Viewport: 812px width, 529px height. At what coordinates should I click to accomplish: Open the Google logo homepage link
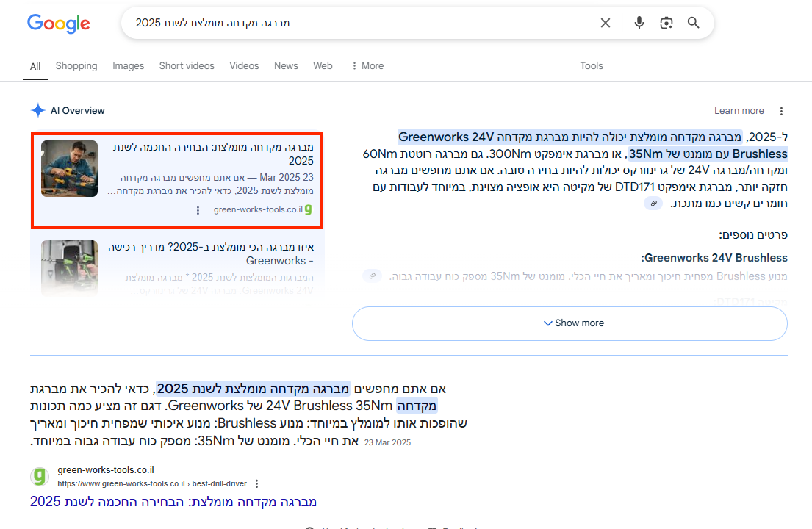coord(59,24)
